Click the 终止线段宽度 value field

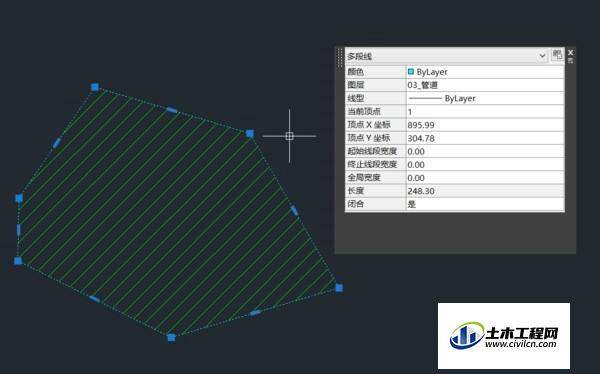485,165
